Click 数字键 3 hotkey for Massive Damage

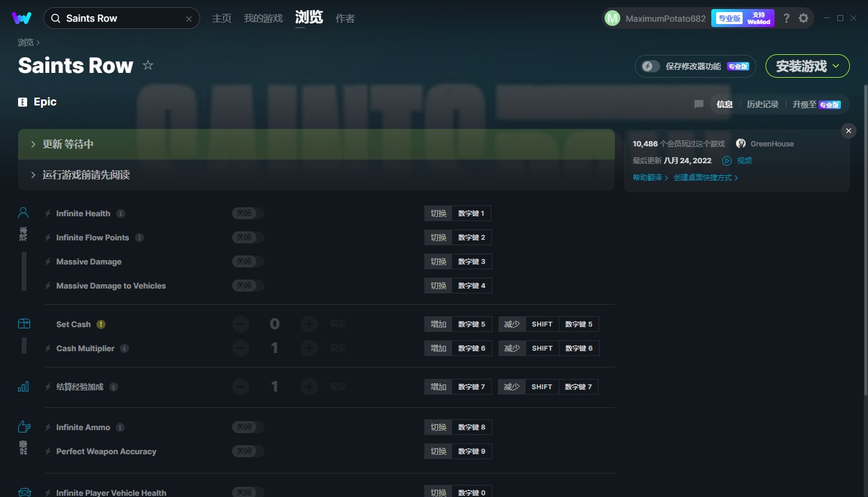(x=471, y=261)
